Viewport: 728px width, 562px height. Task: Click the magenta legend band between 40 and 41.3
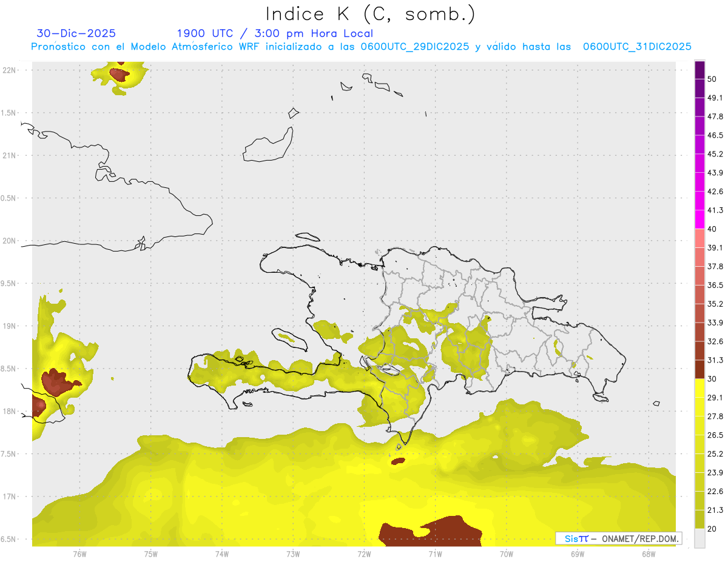coord(699,219)
